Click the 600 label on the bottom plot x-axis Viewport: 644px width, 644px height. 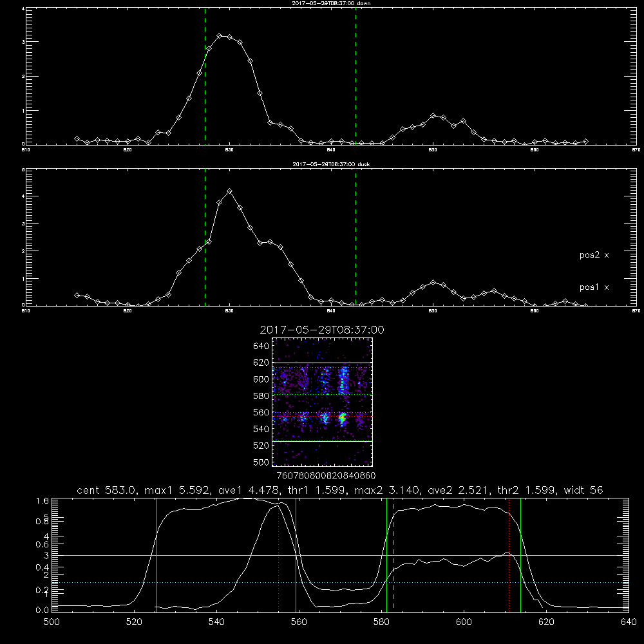coord(464,622)
